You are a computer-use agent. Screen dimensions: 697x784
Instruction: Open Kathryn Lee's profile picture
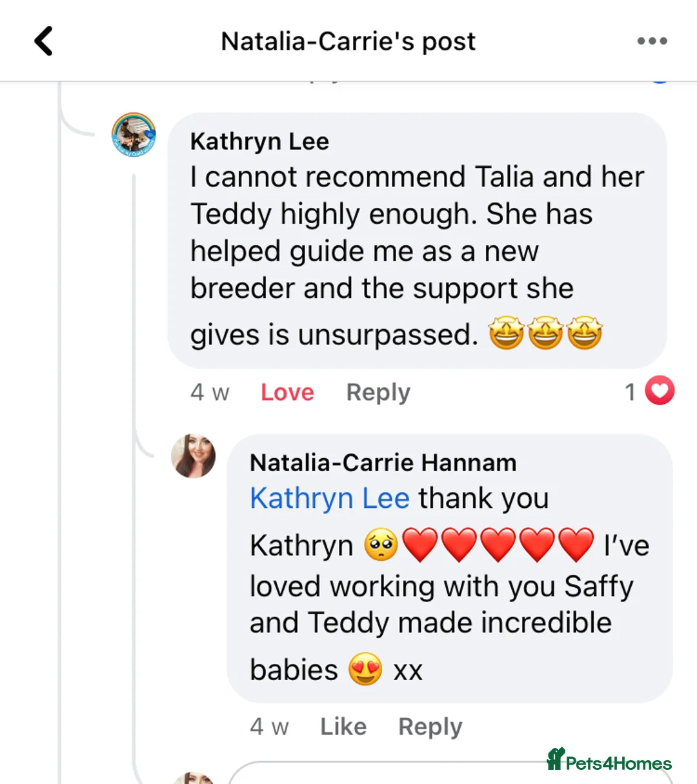click(x=134, y=134)
